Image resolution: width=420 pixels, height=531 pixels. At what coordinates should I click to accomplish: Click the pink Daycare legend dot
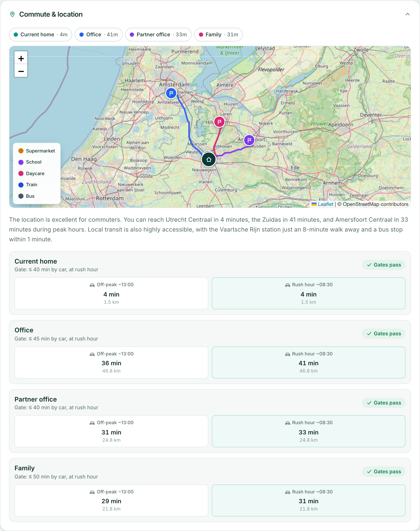point(21,173)
